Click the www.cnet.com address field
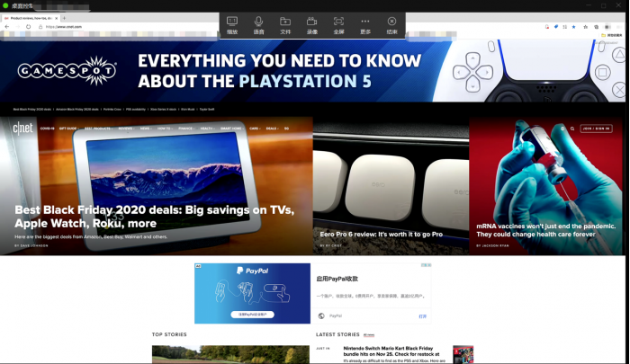The width and height of the screenshot is (630, 364). click(x=64, y=26)
